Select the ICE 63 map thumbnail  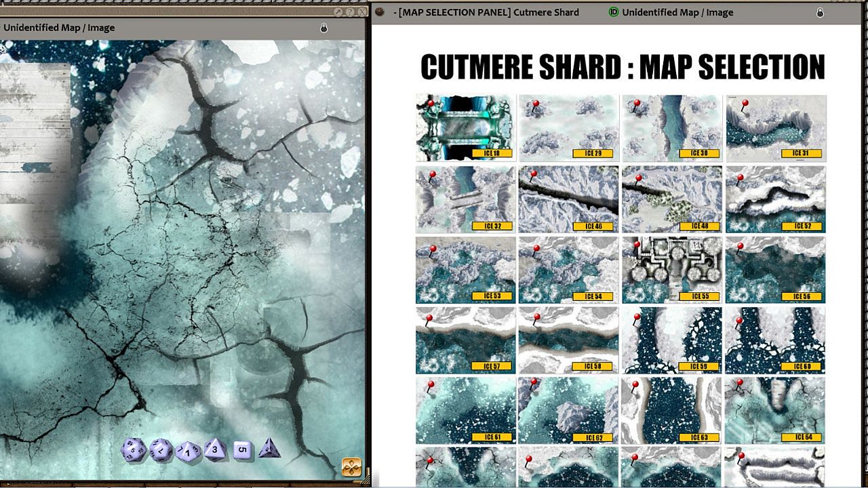point(671,410)
